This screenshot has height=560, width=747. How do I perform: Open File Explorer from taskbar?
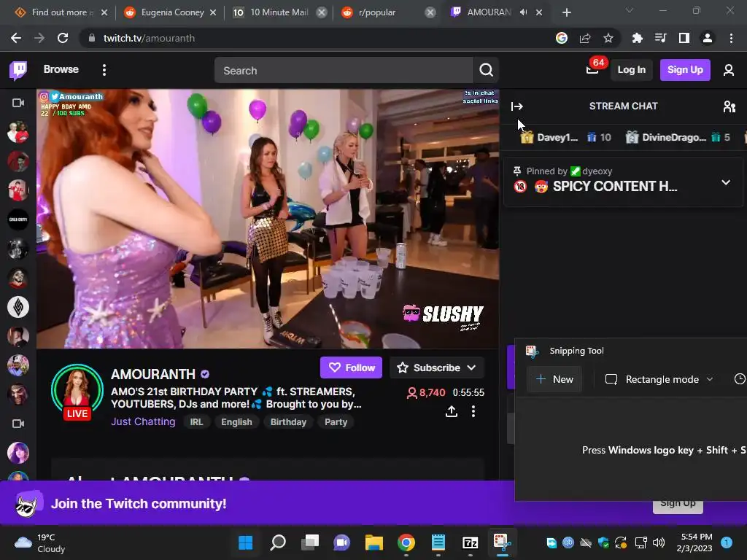pos(374,542)
